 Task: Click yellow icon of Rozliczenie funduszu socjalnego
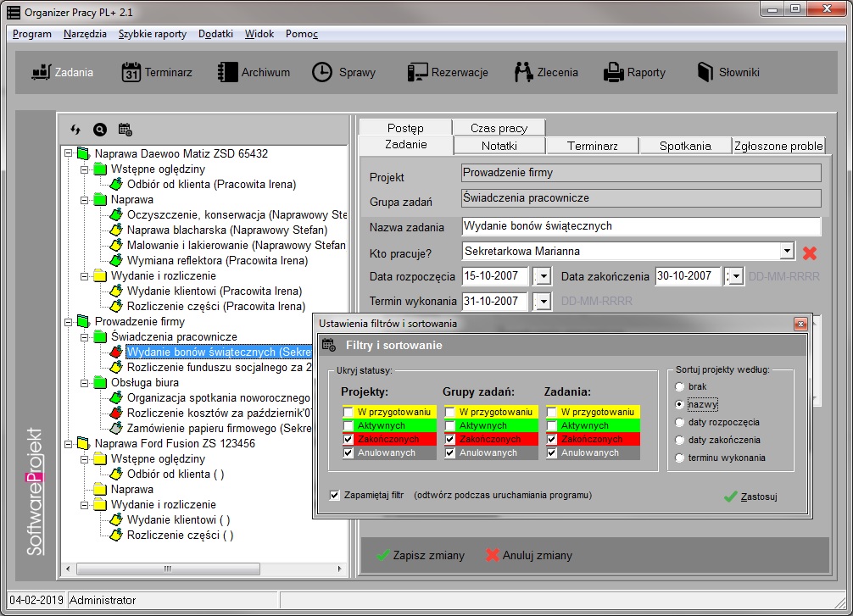point(116,367)
